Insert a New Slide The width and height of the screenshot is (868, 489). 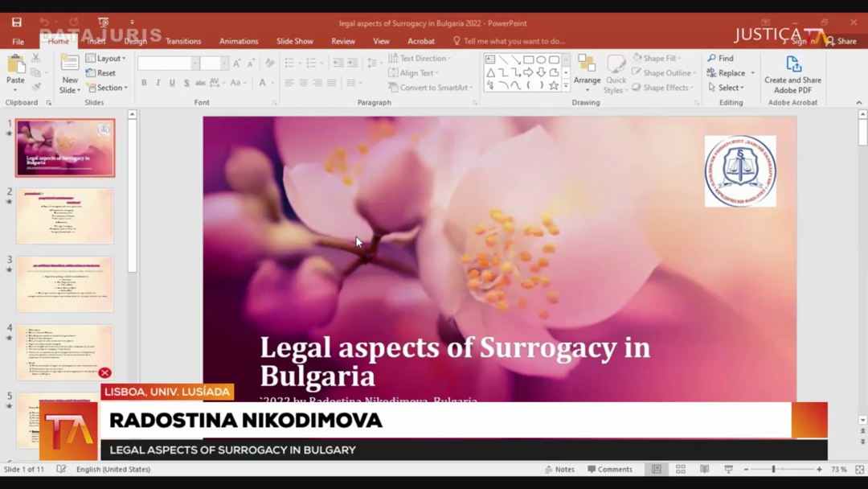pyautogui.click(x=70, y=69)
